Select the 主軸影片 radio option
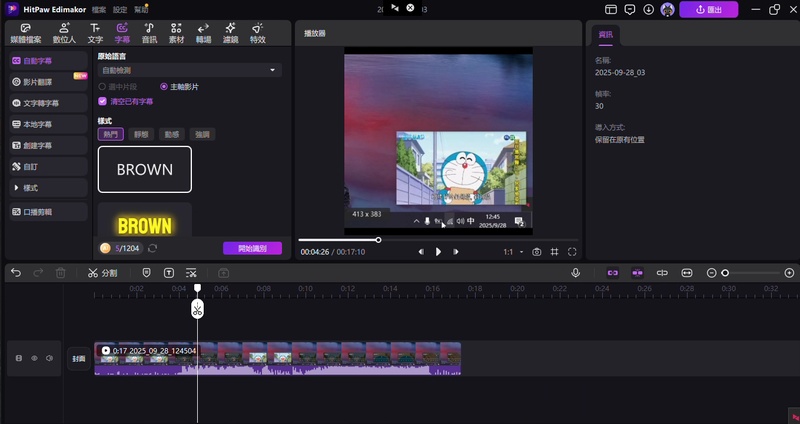800x424 pixels. tap(164, 87)
